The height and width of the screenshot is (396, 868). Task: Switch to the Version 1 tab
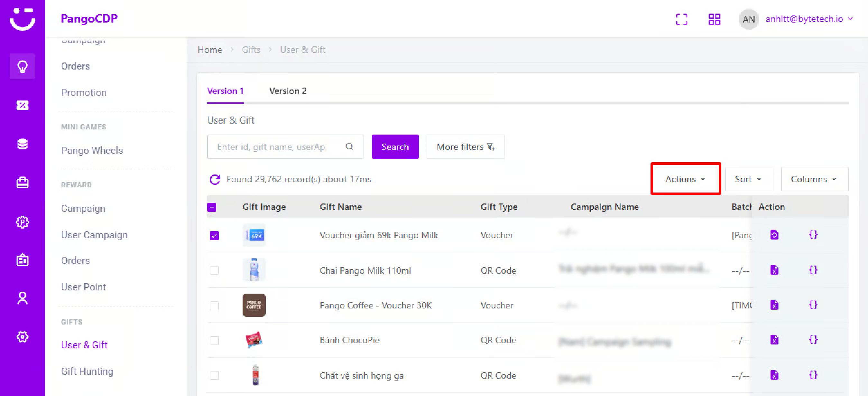pyautogui.click(x=225, y=91)
